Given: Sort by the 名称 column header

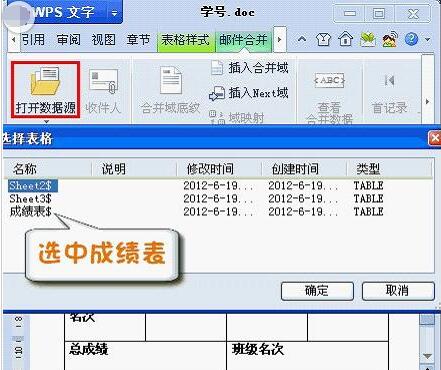Looking at the screenshot, I should (x=47, y=169).
